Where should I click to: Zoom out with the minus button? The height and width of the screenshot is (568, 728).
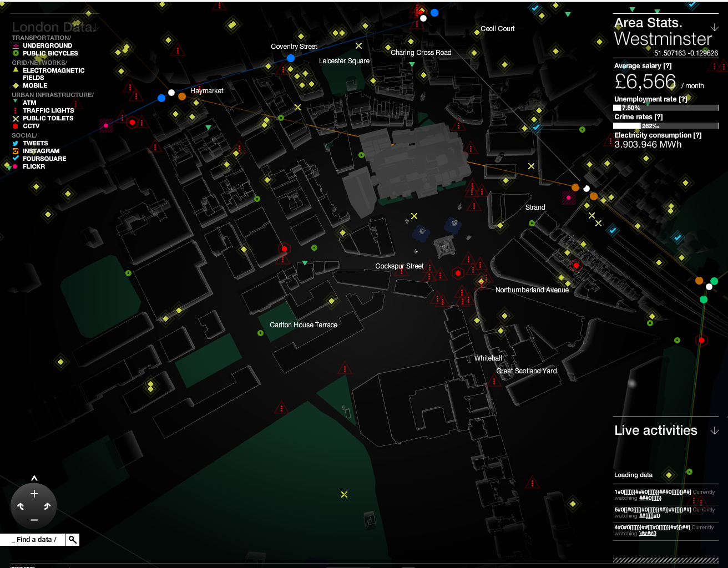tap(34, 520)
